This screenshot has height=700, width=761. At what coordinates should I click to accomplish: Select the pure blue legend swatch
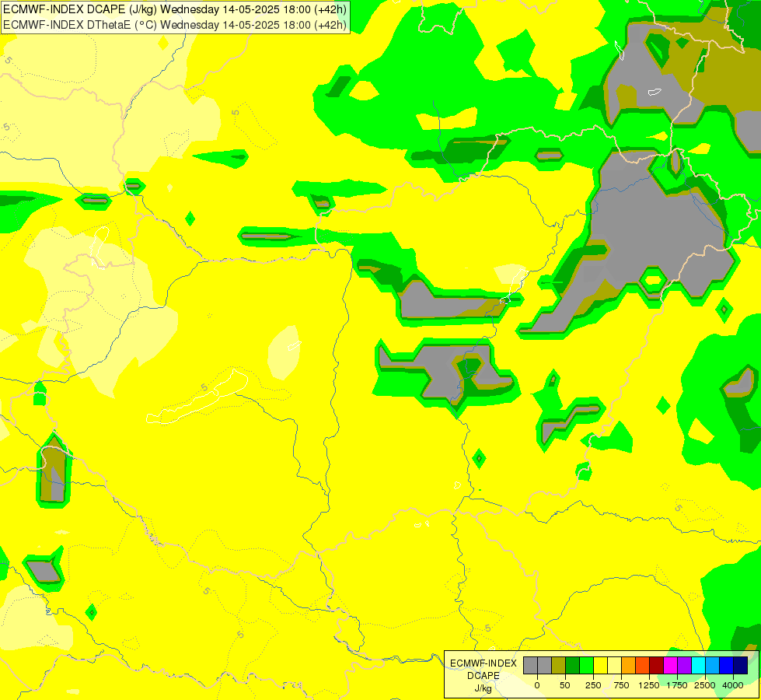coord(727,666)
